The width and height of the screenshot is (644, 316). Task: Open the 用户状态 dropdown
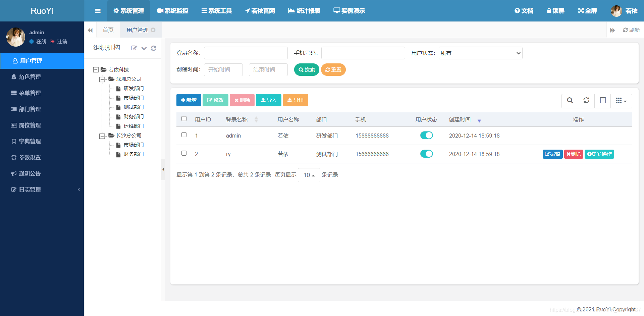point(480,53)
